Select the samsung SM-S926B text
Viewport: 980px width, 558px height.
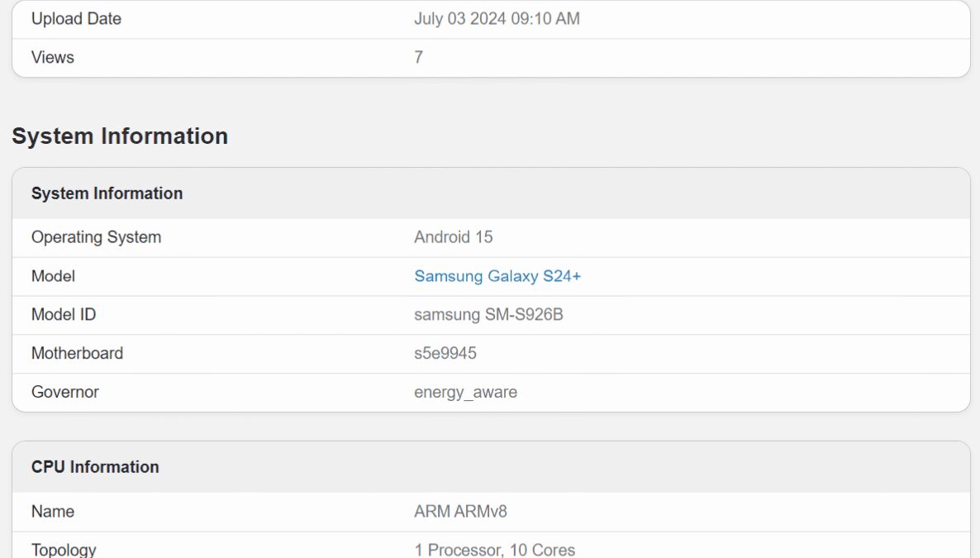pos(488,315)
